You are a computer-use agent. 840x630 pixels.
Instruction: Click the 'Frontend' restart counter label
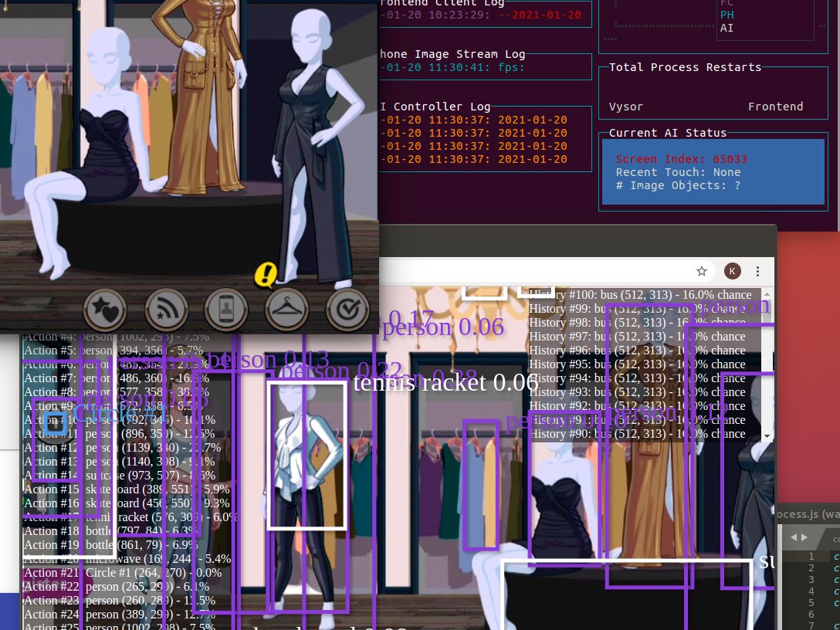775,107
